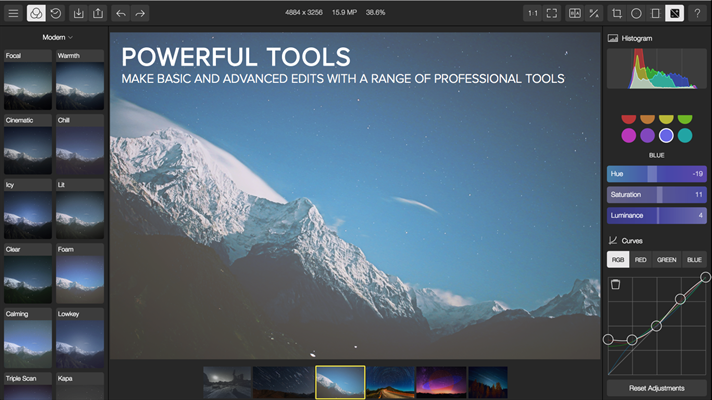Undo with the left arrow icon
The image size is (712, 400).
click(120, 13)
